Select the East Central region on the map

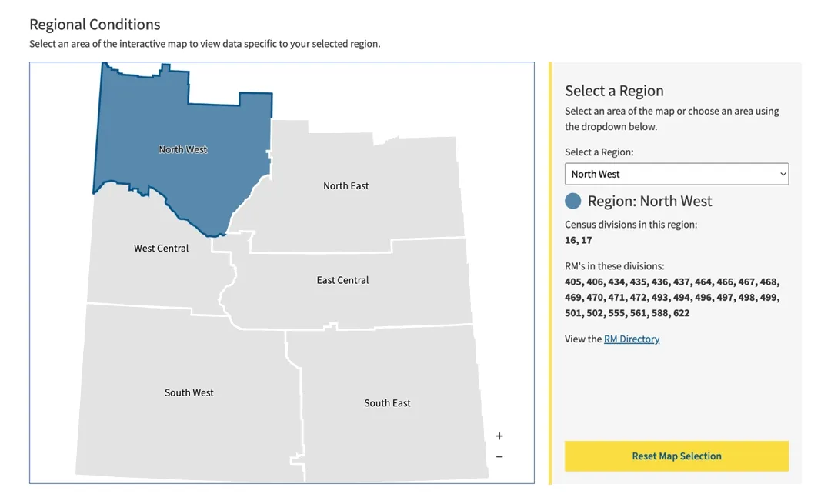(342, 280)
